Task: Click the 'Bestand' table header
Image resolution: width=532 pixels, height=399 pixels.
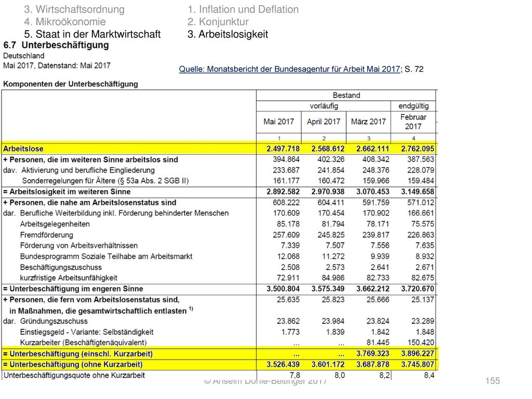Action: click(x=346, y=96)
